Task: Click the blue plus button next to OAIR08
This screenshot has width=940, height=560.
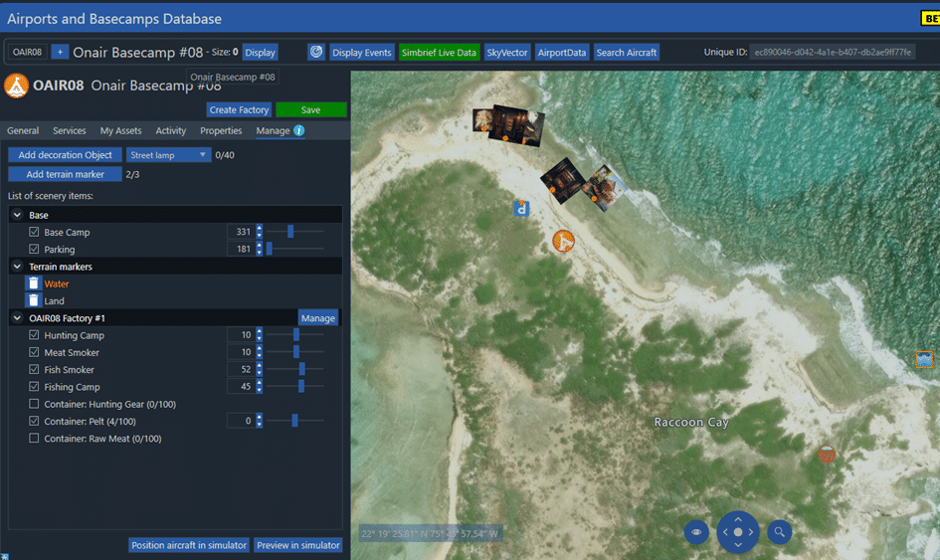Action: pyautogui.click(x=60, y=52)
